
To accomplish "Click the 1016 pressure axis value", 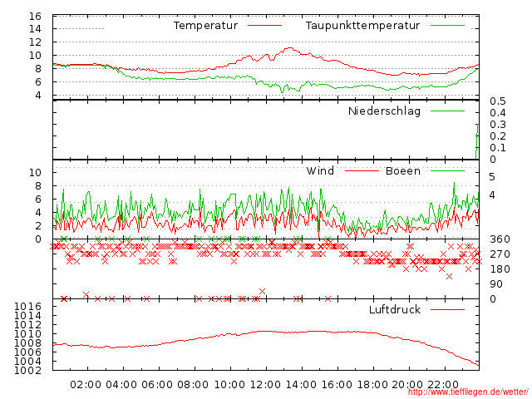I will click(x=27, y=307).
